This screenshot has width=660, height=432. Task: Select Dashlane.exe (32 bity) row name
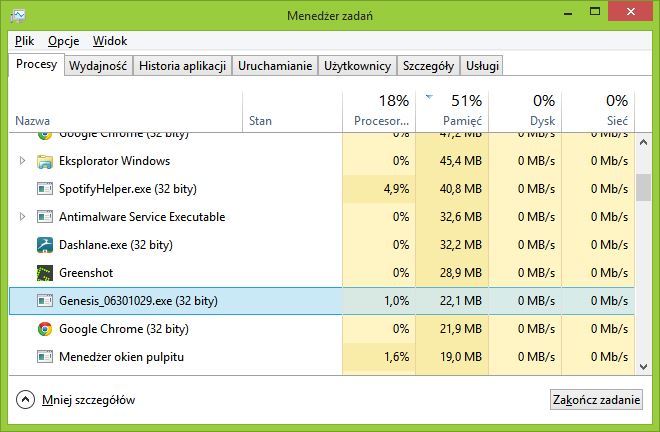click(116, 245)
